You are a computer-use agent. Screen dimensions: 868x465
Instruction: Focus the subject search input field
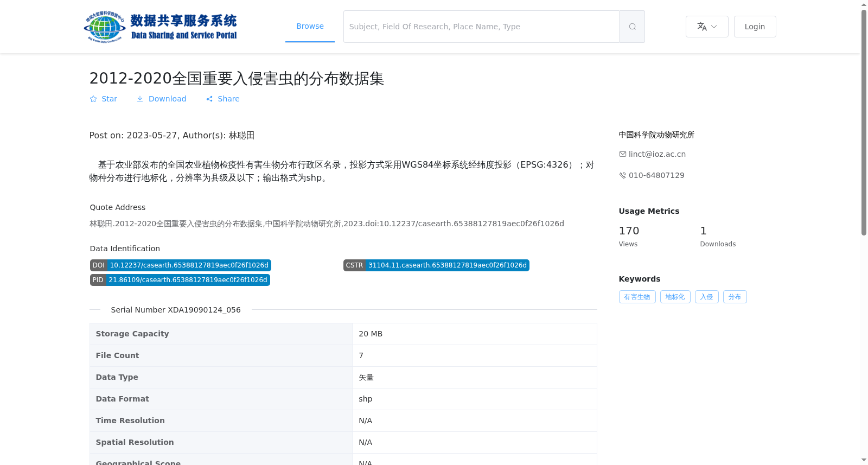(481, 27)
